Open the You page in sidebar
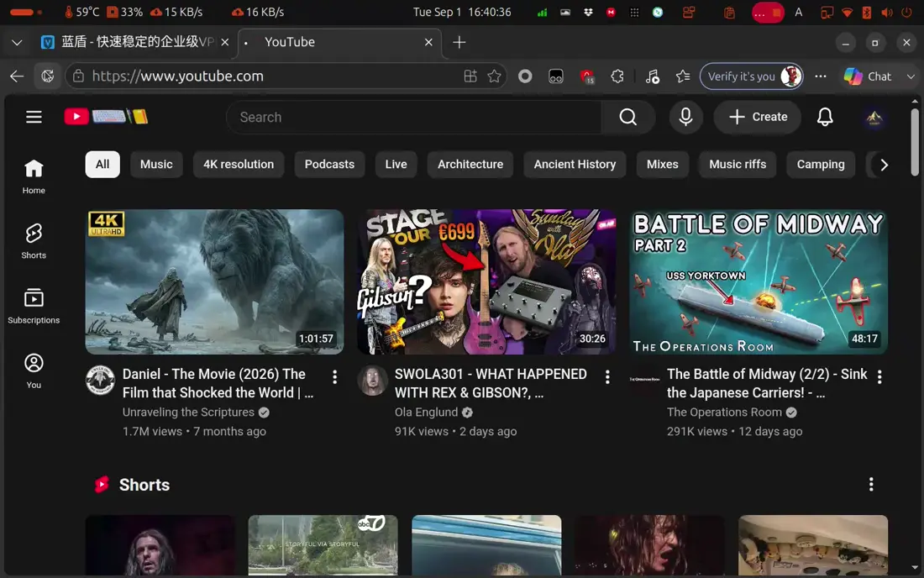Viewport: 924px width, 578px height. [34, 370]
